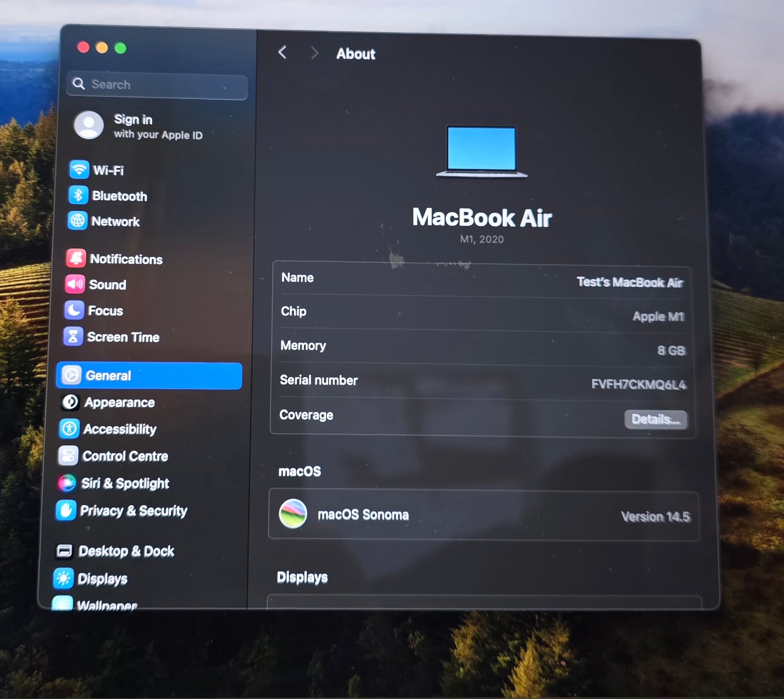Click the Focus moon icon
Viewport: 784px width, 699px height.
(x=74, y=310)
